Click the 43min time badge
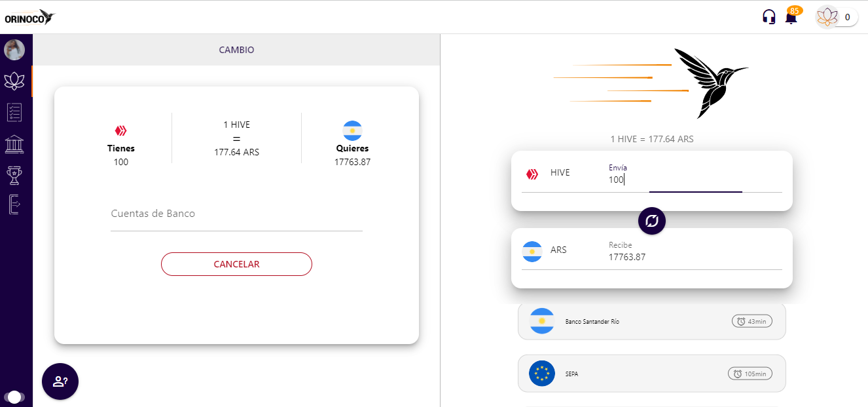The height and width of the screenshot is (407, 868). (x=752, y=321)
